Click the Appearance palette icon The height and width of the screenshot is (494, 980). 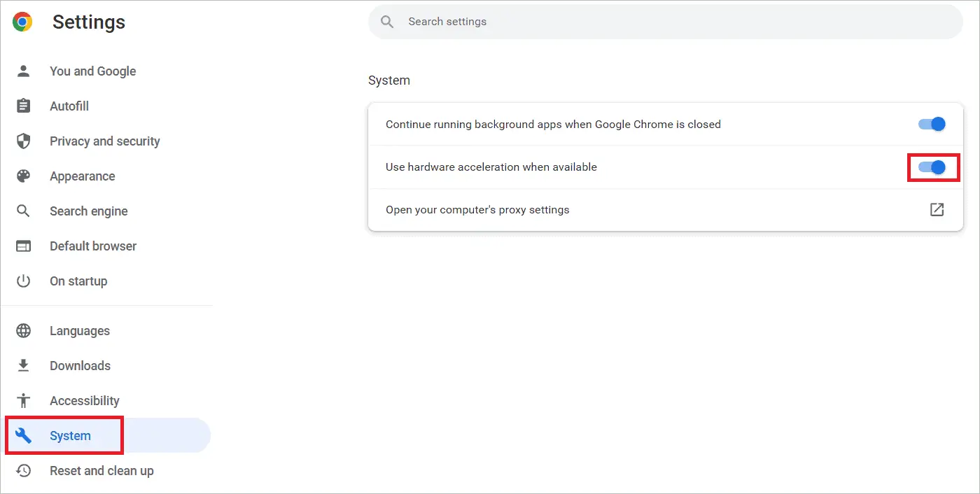23,176
